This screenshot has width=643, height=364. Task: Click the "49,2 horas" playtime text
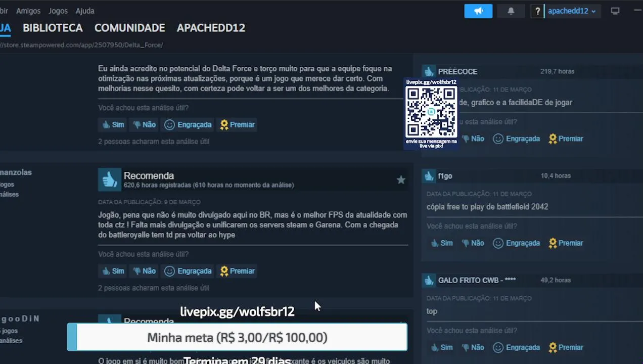[x=556, y=280]
